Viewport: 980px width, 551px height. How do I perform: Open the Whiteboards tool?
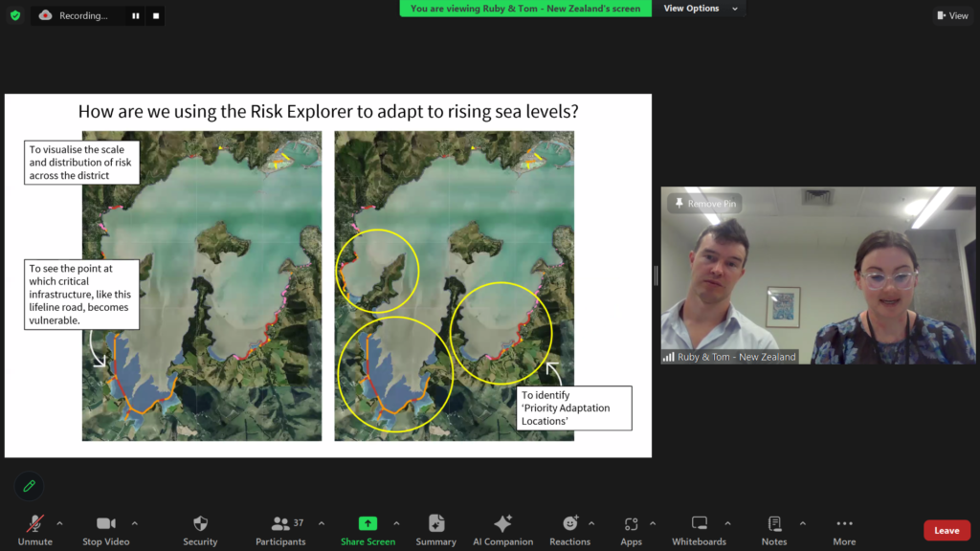tap(700, 524)
